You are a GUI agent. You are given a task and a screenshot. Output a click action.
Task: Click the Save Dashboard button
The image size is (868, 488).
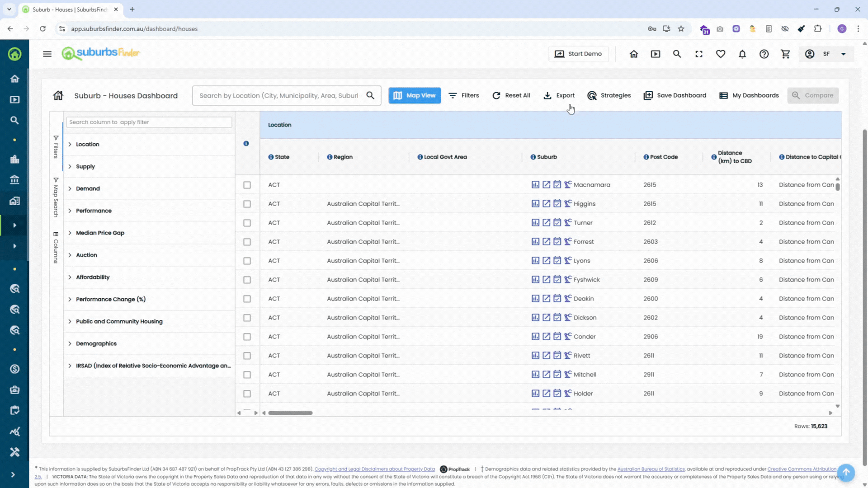point(675,95)
